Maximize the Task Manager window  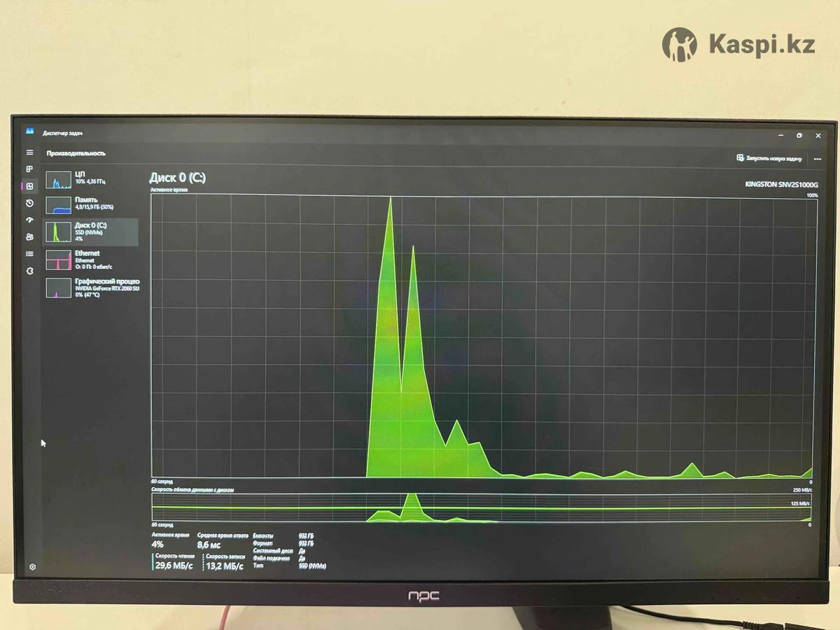click(799, 135)
